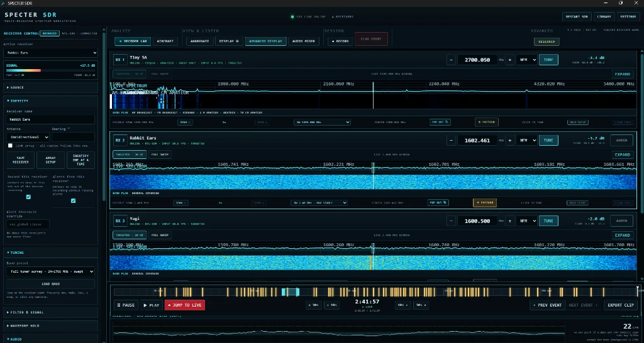Open the Library
The width and height of the screenshot is (644, 343).
coord(604,17)
